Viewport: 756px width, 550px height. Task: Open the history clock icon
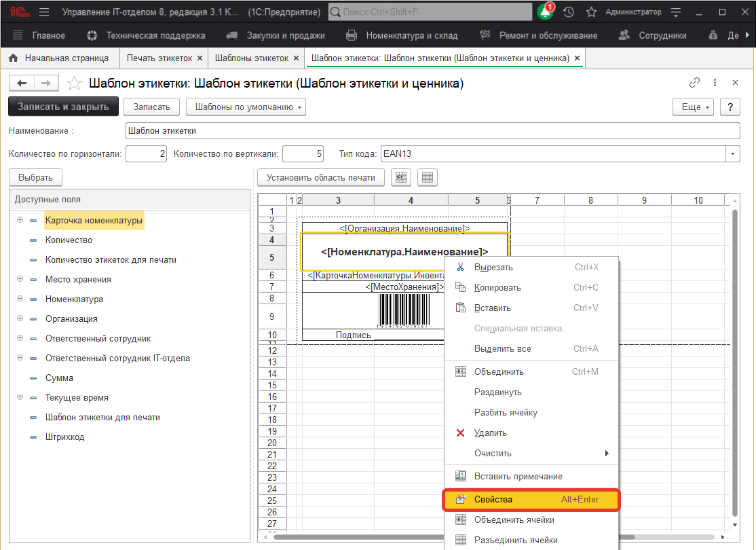click(569, 12)
